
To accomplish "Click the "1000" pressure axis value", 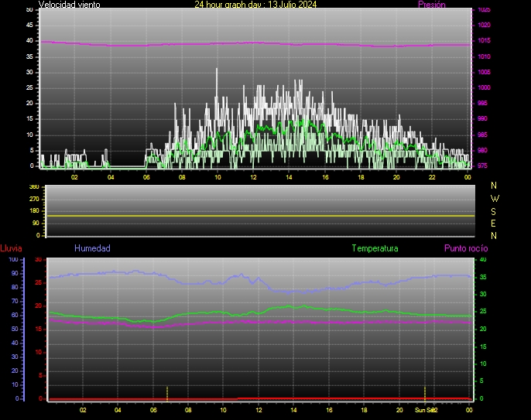I will [484, 87].
